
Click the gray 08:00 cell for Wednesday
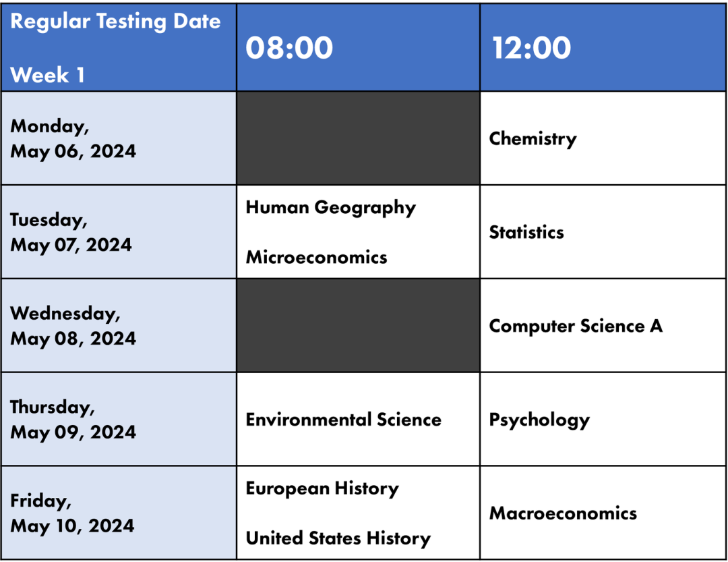pyautogui.click(x=358, y=325)
